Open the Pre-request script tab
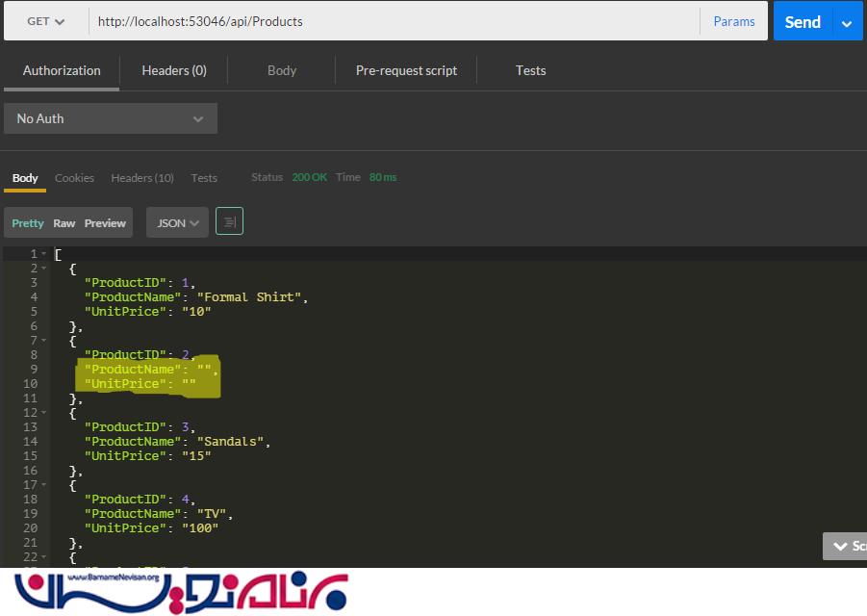The height and width of the screenshot is (616, 867). point(406,70)
